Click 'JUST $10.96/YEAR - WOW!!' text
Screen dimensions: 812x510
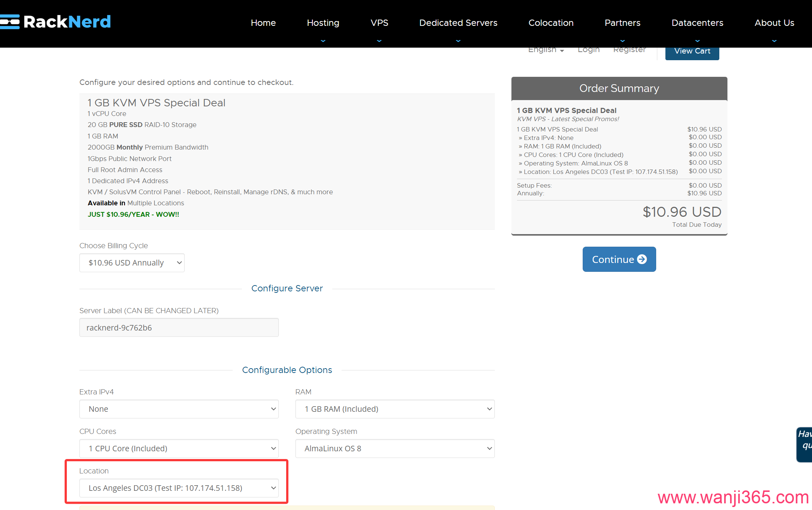(x=133, y=214)
